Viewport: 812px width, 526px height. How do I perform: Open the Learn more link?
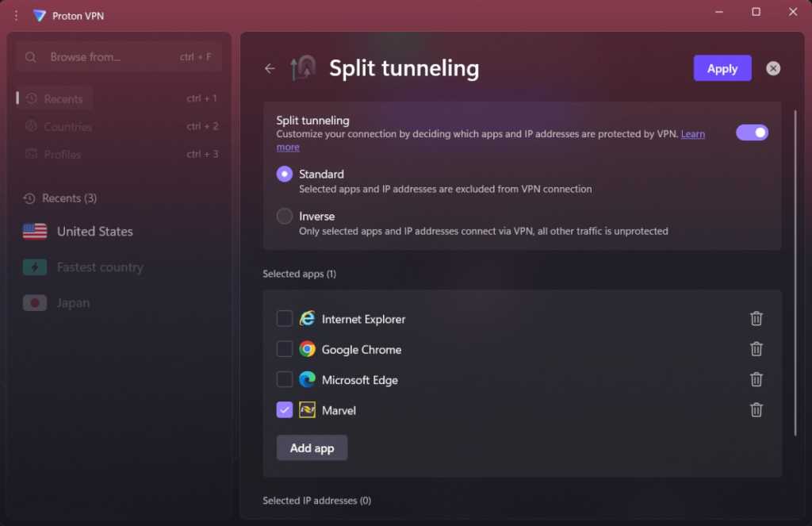(693, 133)
